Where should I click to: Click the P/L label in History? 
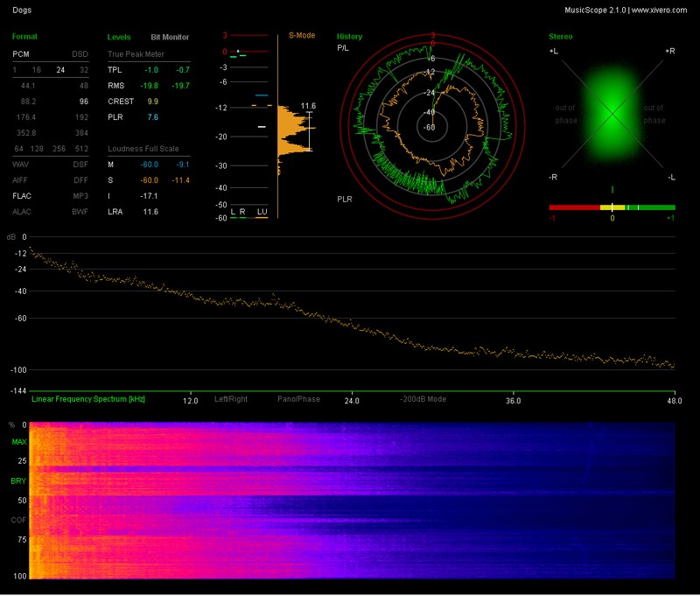point(343,49)
